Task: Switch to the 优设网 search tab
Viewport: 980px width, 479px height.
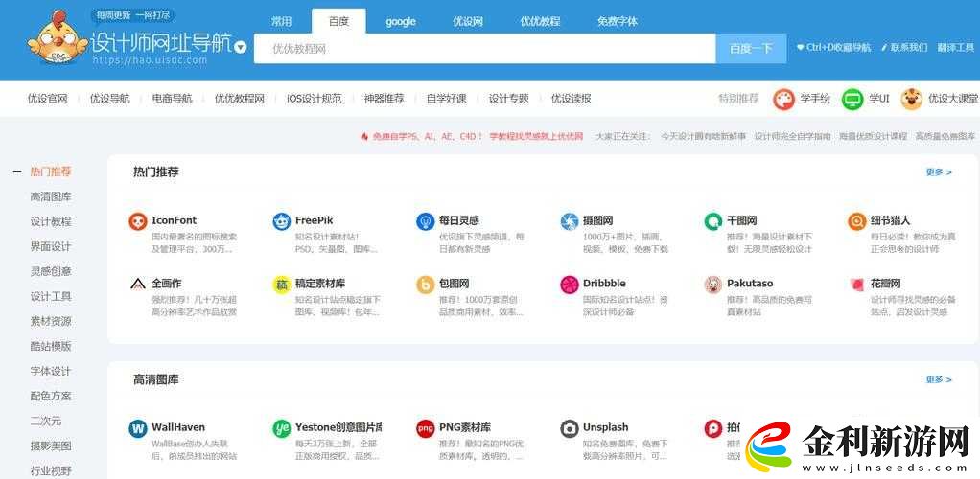Action: point(468,21)
